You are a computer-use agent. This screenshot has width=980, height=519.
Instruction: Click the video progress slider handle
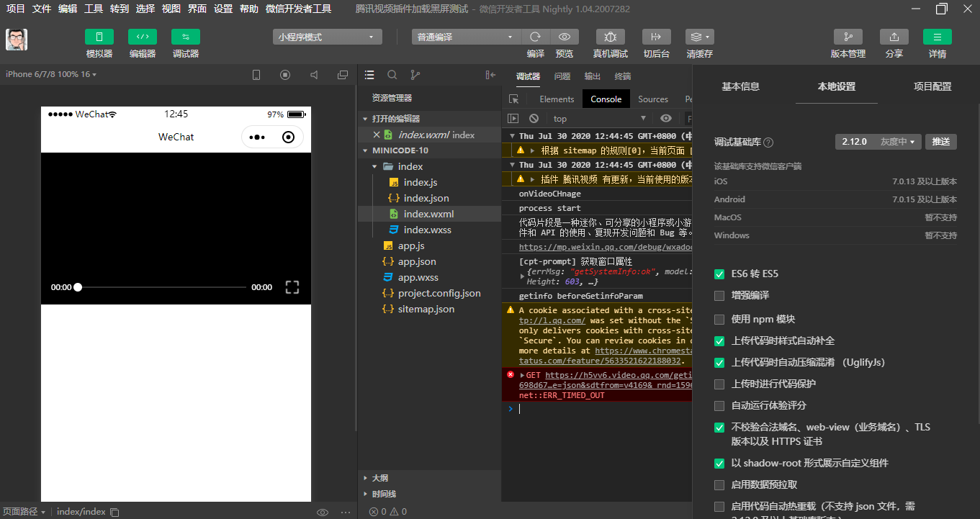[x=78, y=287]
